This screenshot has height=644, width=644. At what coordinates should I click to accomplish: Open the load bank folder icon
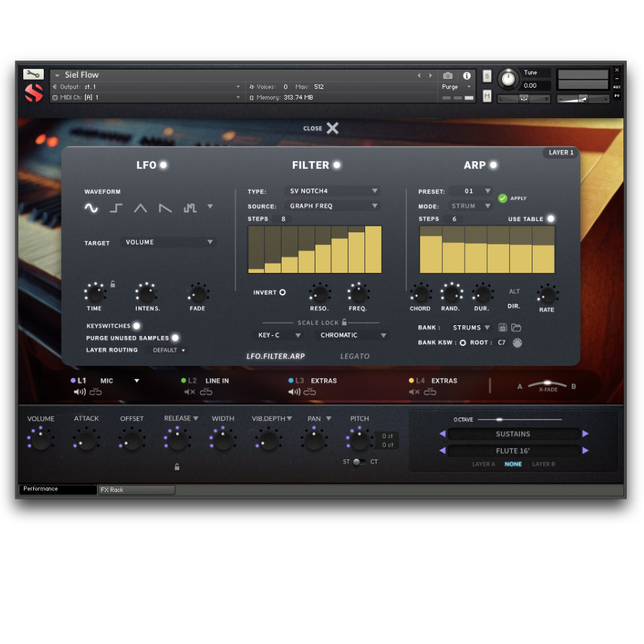516,327
